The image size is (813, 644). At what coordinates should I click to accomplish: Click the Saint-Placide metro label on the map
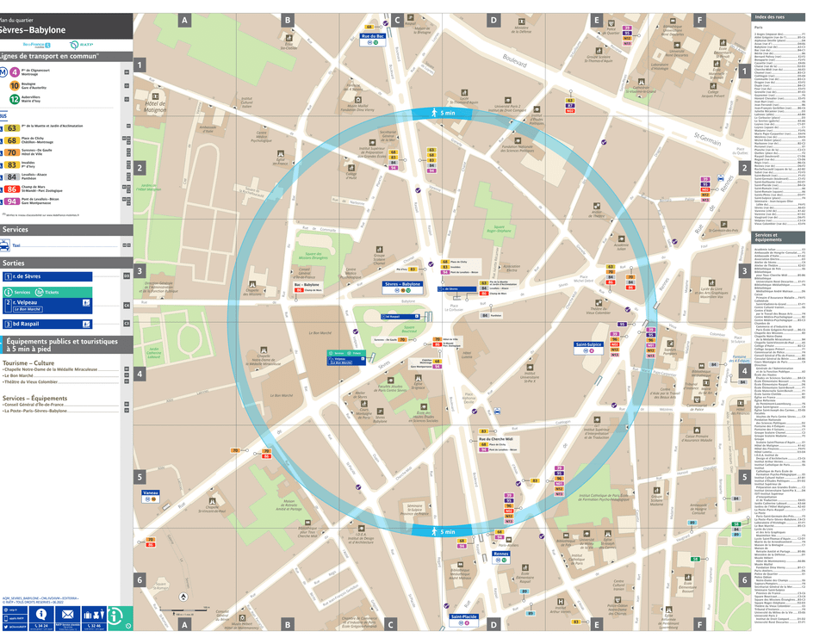tap(465, 616)
